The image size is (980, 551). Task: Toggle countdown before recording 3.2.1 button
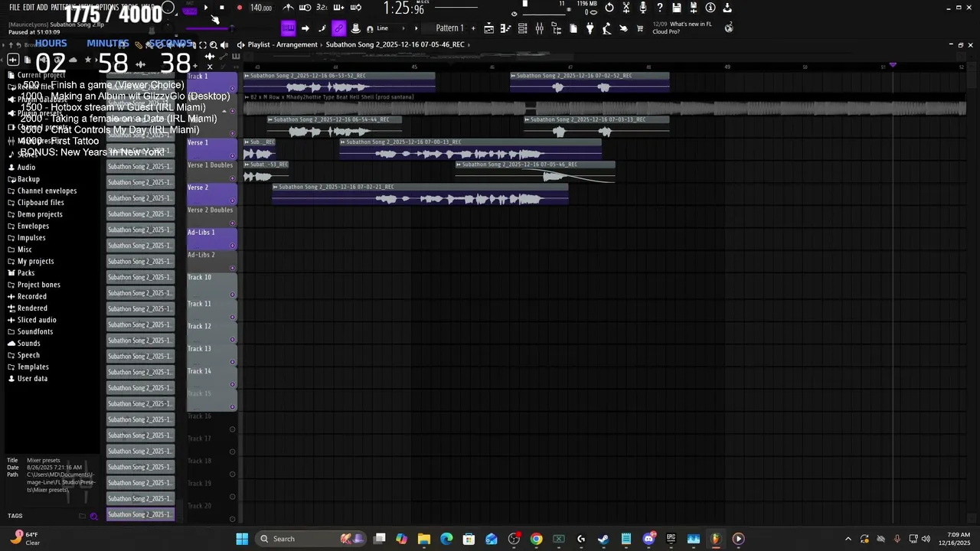[x=322, y=8]
